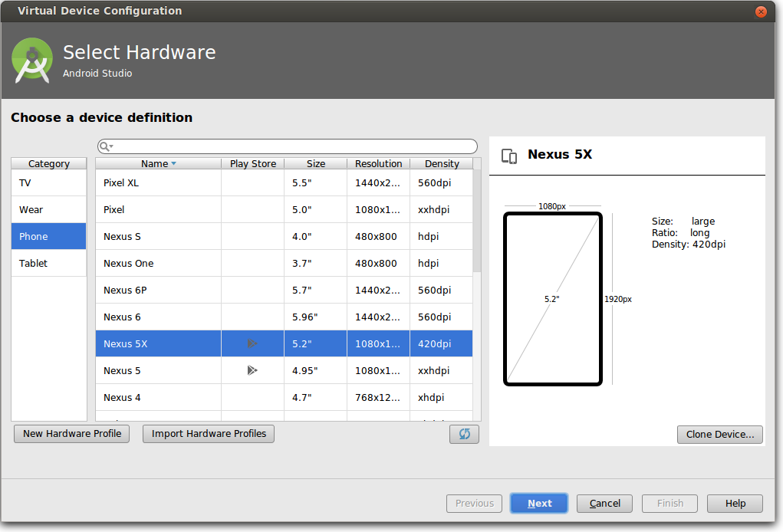Click the 420dpi density cell in table
The image size is (783, 532).
tap(442, 343)
